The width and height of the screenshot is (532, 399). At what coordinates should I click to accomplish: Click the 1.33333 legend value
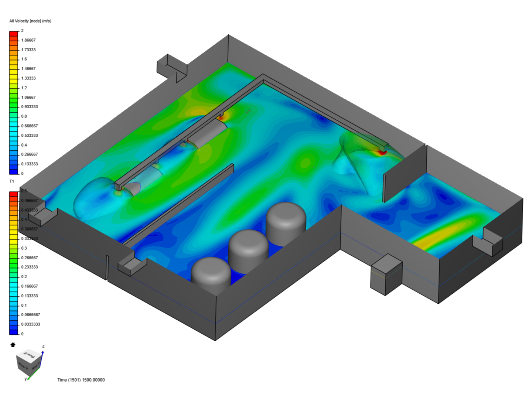[28, 78]
